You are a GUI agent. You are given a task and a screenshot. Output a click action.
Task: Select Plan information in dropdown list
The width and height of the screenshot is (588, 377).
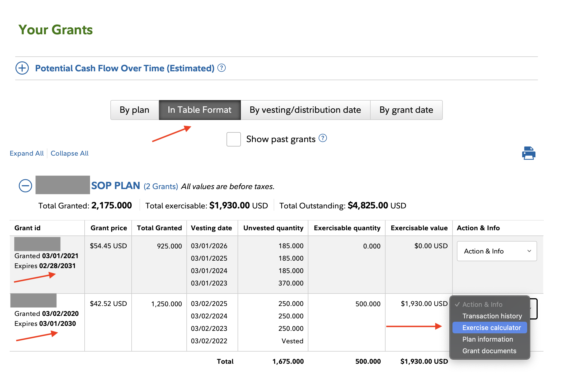pyautogui.click(x=488, y=339)
